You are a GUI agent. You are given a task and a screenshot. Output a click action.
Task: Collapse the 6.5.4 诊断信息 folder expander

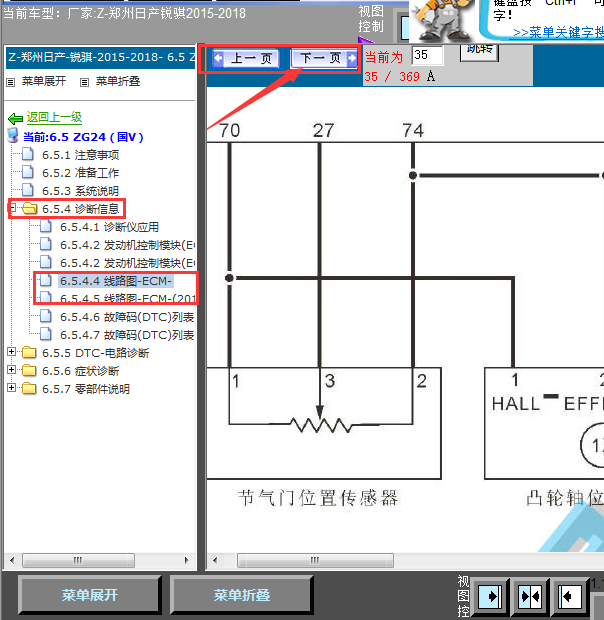(12, 207)
